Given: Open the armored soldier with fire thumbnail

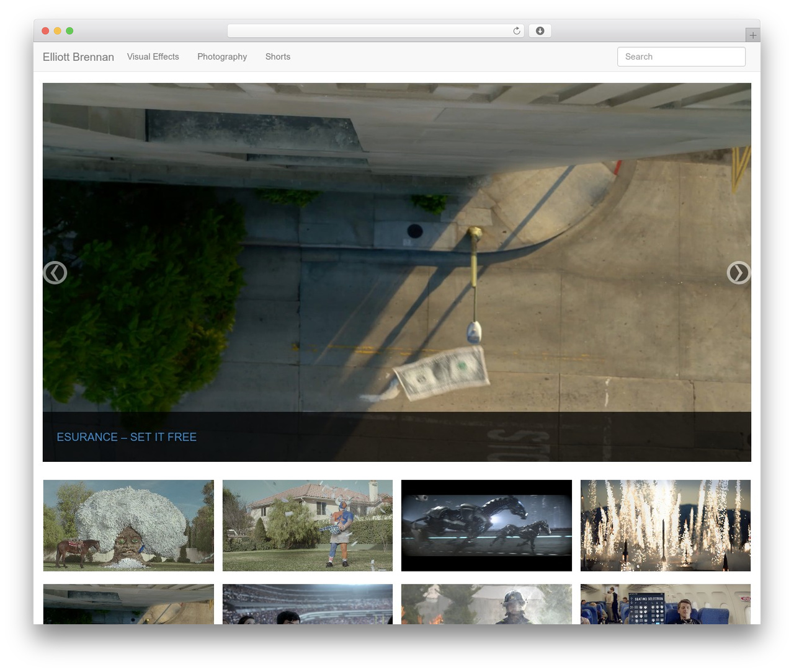Looking at the screenshot, I should point(486,604).
